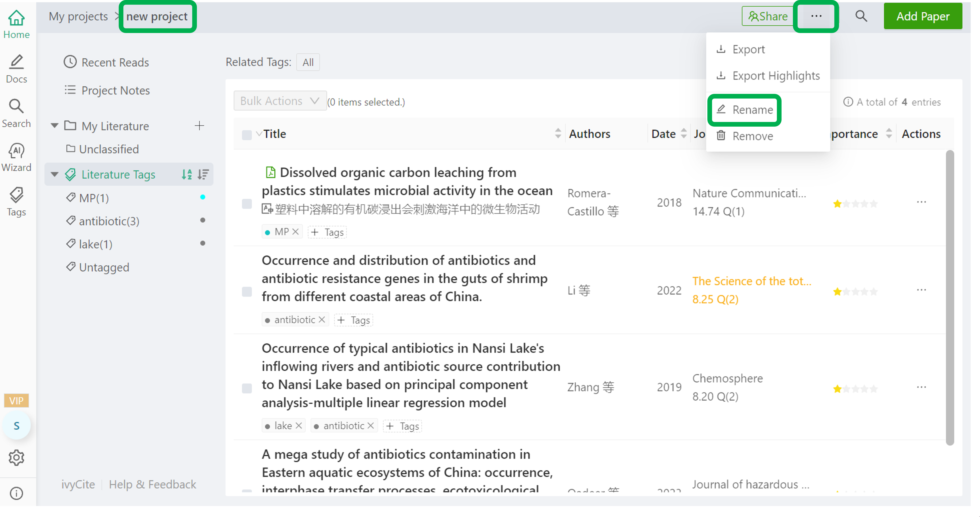Set star rating for Romera-Castillo paper

pos(855,204)
